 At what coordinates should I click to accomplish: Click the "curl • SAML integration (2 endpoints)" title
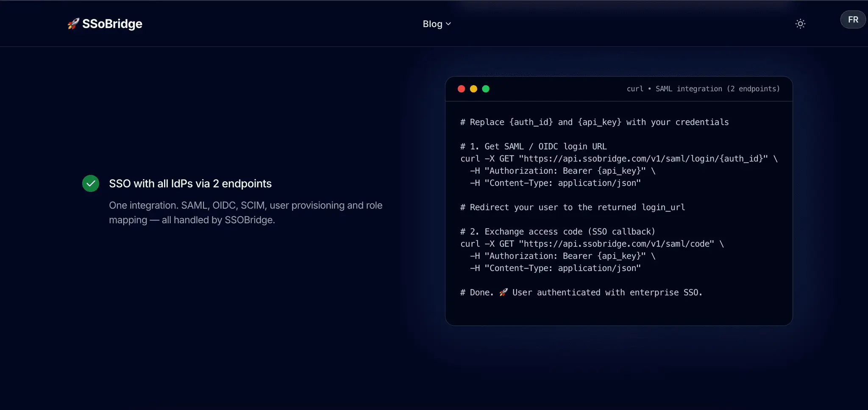click(x=703, y=89)
